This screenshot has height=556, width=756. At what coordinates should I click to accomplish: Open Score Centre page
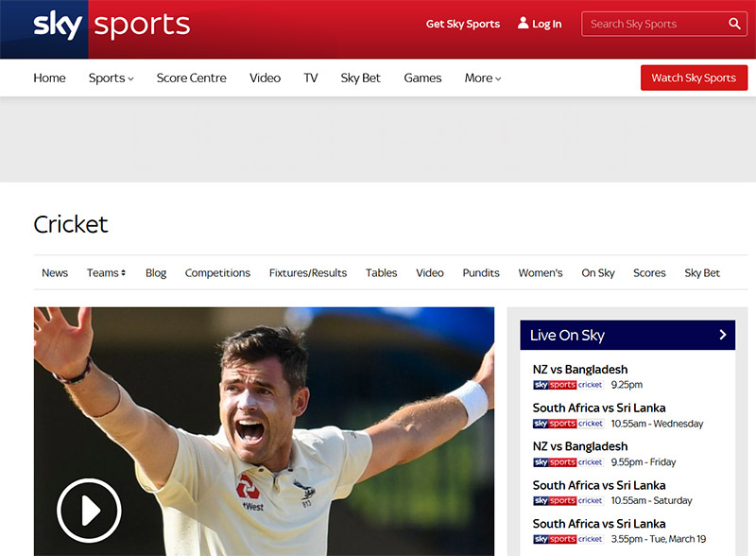(192, 78)
